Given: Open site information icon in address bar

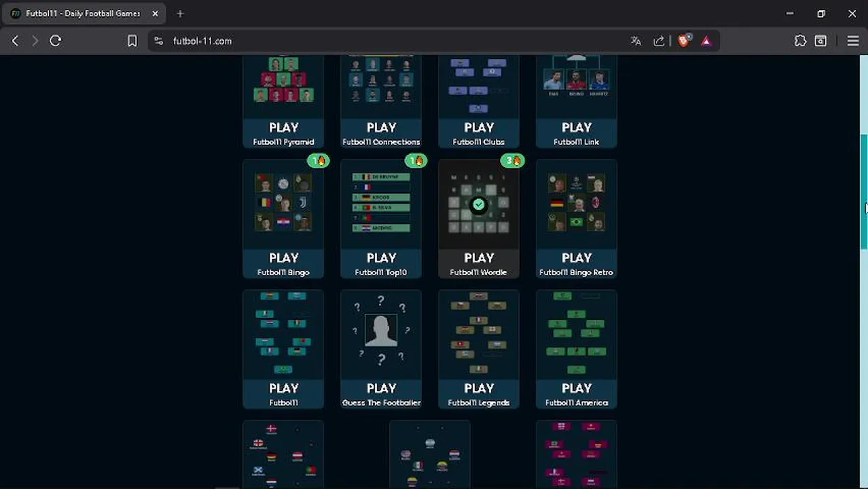Looking at the screenshot, I should (x=158, y=41).
